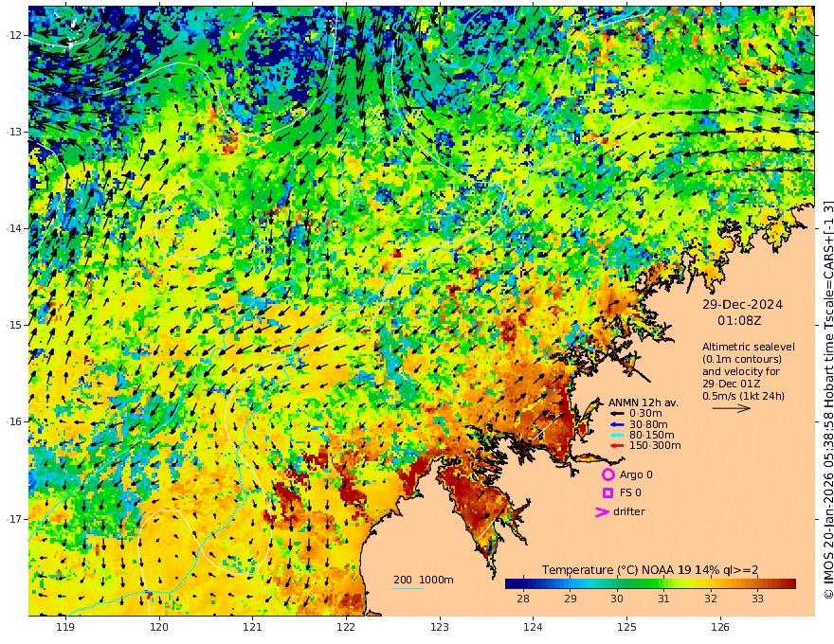Click the '80-150m' depth label

click(x=651, y=435)
